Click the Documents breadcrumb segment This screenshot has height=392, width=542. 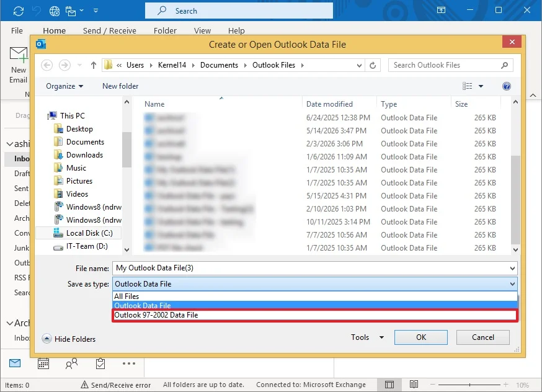pyautogui.click(x=219, y=65)
